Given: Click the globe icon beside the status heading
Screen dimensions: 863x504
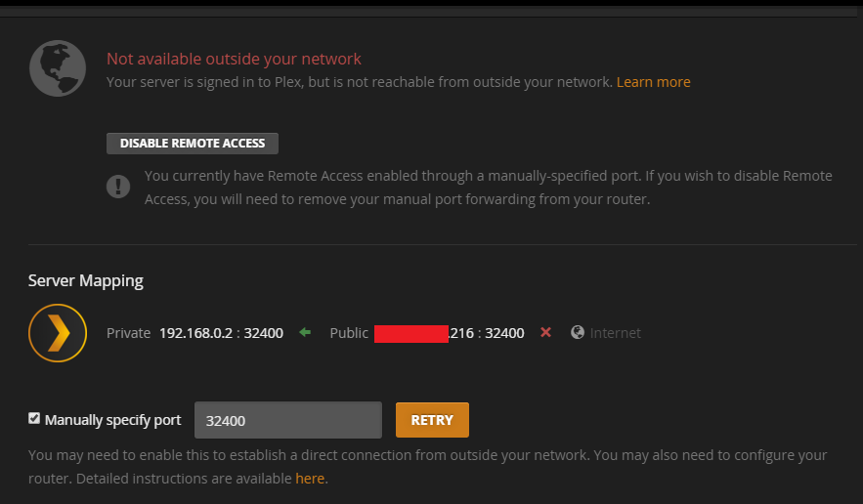Looking at the screenshot, I should (58, 68).
